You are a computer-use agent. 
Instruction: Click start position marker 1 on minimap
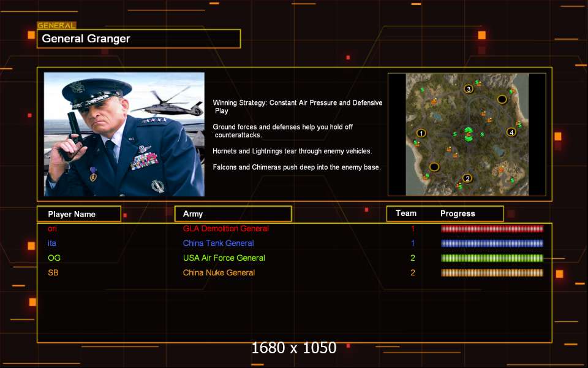click(x=421, y=133)
